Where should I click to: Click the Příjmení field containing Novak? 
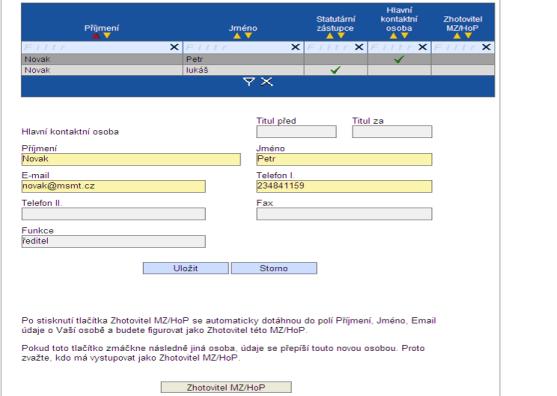[131, 159]
